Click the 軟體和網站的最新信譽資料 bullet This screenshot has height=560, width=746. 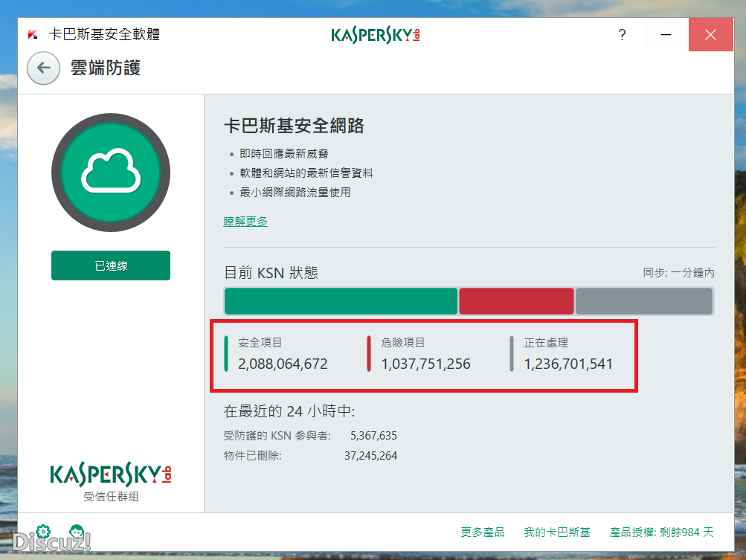[306, 173]
